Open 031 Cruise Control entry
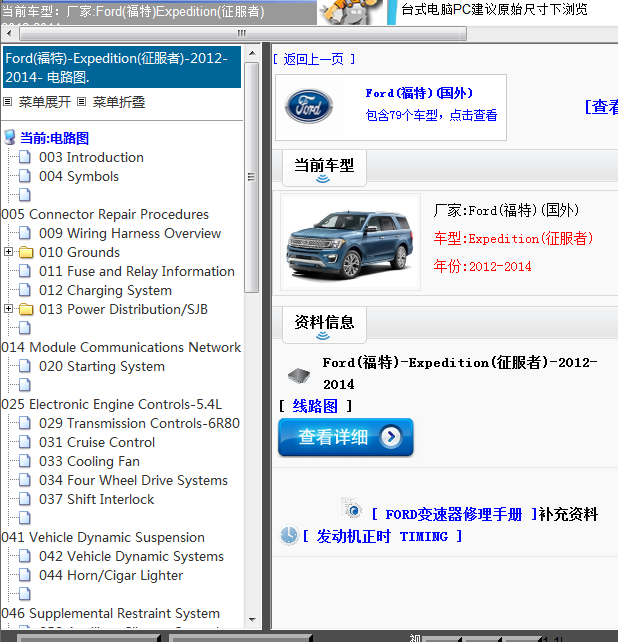The height and width of the screenshot is (642, 618). point(97,442)
